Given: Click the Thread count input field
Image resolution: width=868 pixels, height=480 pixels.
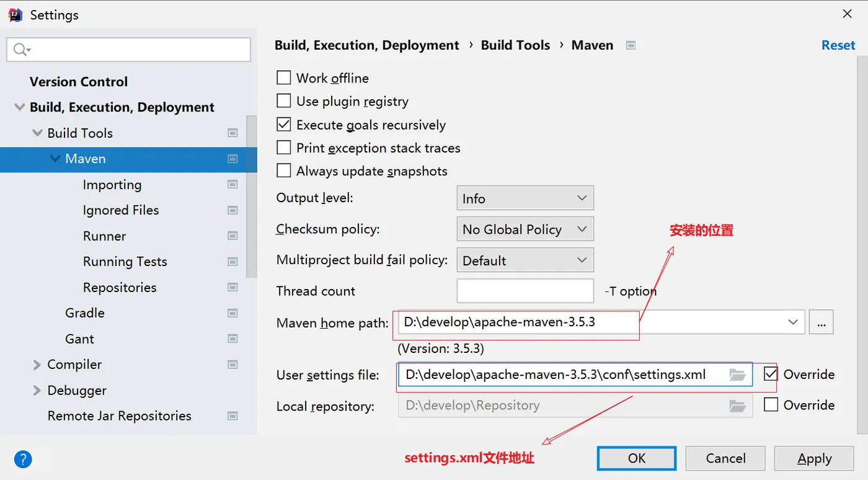Looking at the screenshot, I should [x=525, y=291].
